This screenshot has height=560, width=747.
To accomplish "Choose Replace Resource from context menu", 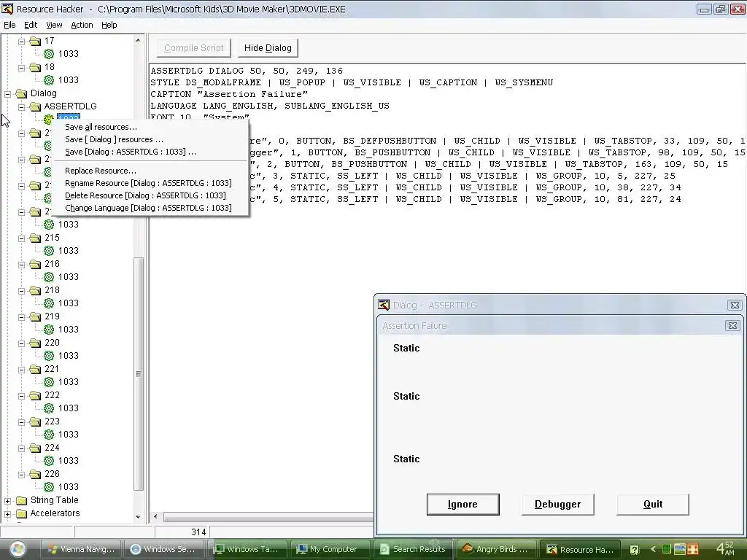I will (101, 171).
